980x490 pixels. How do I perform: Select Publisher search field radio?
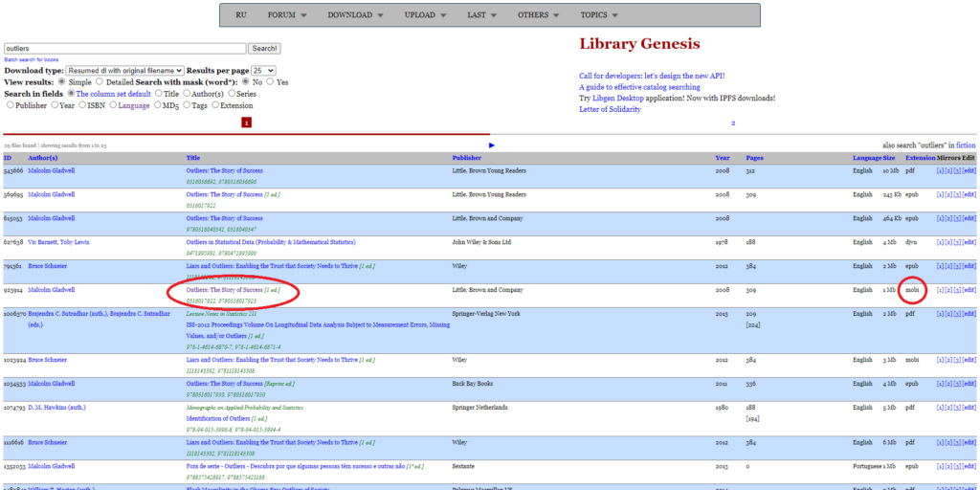[10, 105]
